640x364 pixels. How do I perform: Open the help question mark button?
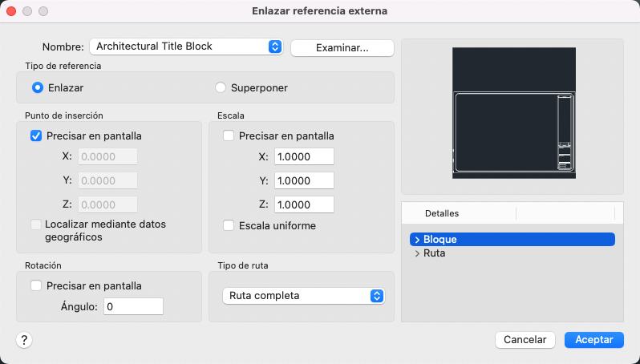tap(24, 340)
